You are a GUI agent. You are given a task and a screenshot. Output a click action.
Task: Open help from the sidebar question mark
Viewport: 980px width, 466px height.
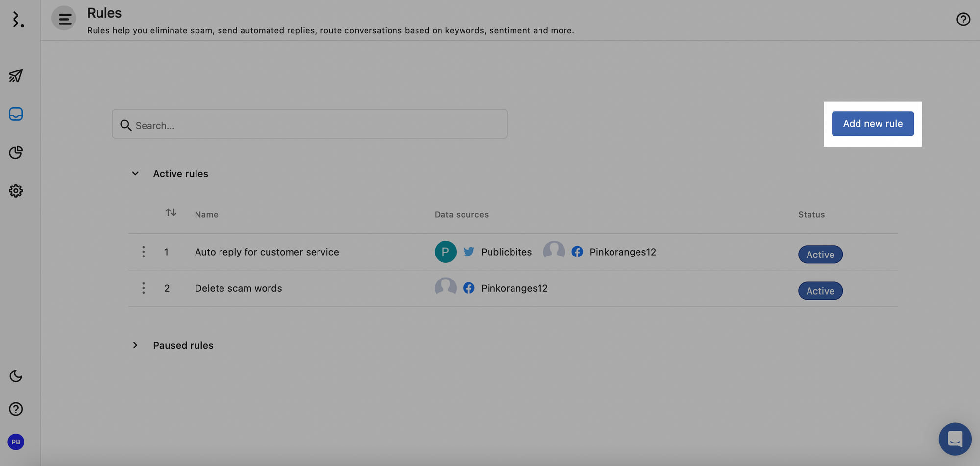click(16, 409)
